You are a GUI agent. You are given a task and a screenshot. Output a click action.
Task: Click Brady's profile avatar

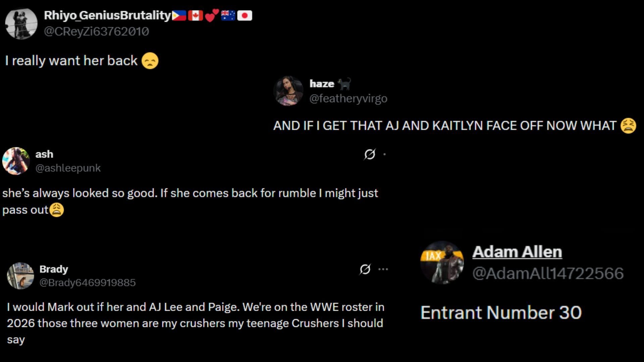(21, 276)
